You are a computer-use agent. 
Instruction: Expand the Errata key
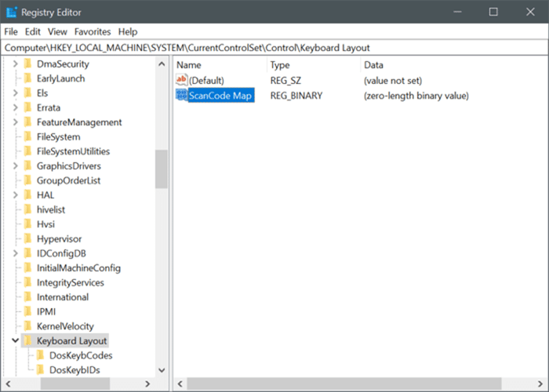coord(16,108)
